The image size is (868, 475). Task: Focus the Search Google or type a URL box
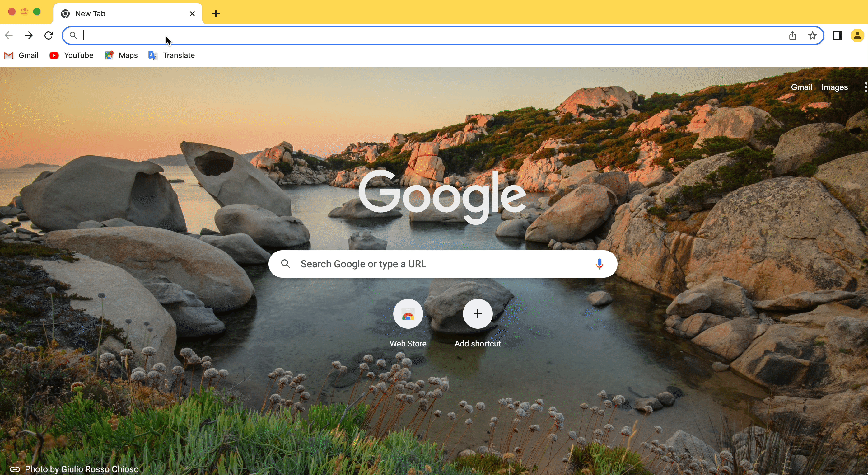point(443,264)
